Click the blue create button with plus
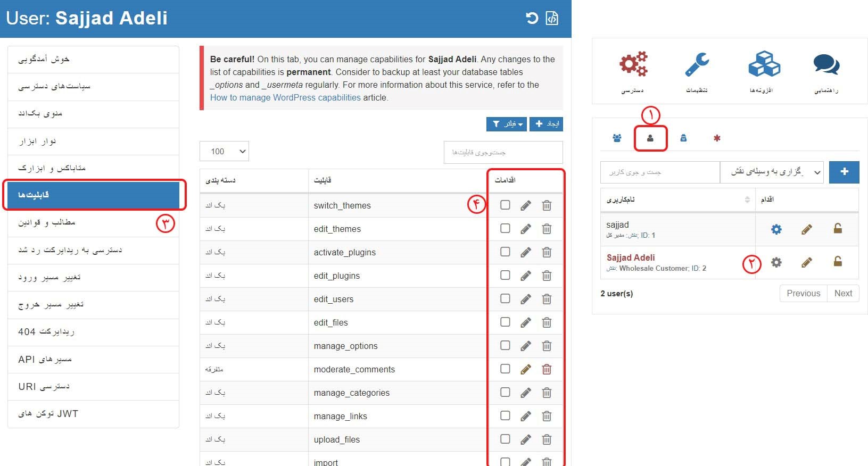The image size is (868, 466). tap(546, 124)
